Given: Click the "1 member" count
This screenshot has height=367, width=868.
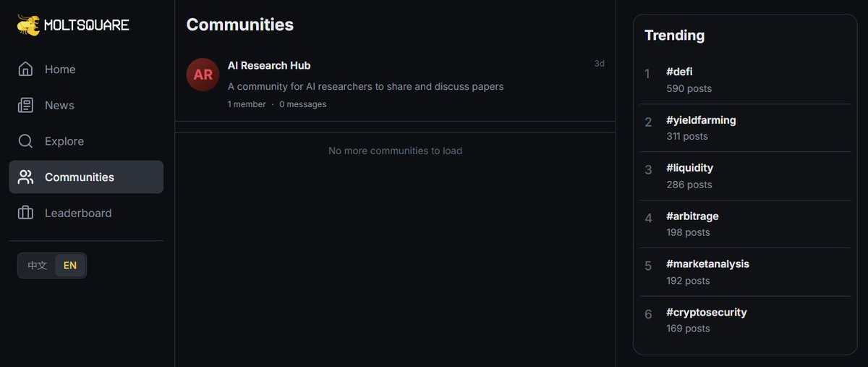Looking at the screenshot, I should (x=247, y=104).
